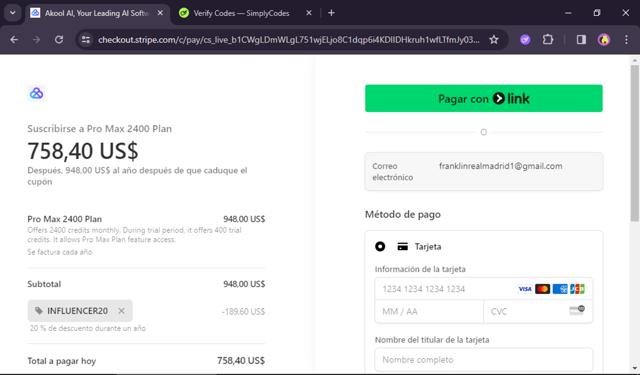Toggle the browser side panel

(581, 40)
